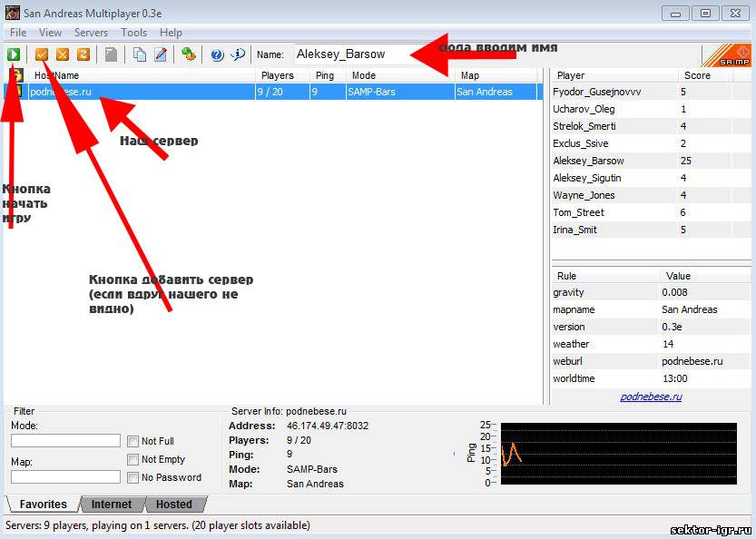Select player Exclus_Ssive
Screen dimensions: 756x539
tap(651, 143)
